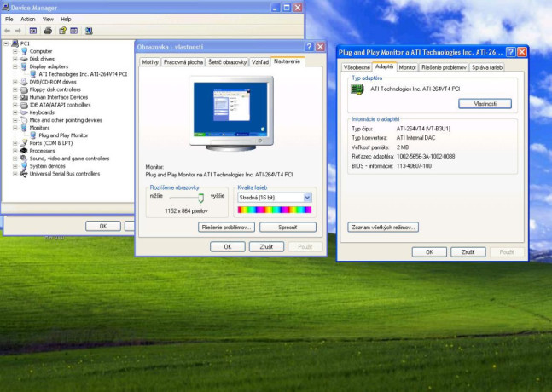Click the Forward arrow in Device Manager toolbar
The width and height of the screenshot is (552, 392).
[18, 31]
